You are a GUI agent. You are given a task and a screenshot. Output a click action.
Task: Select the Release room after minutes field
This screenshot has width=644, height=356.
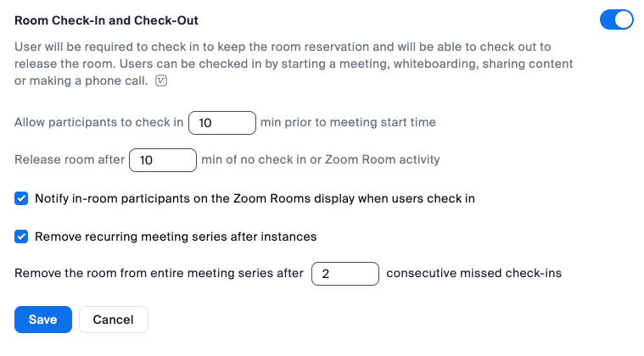(x=163, y=160)
